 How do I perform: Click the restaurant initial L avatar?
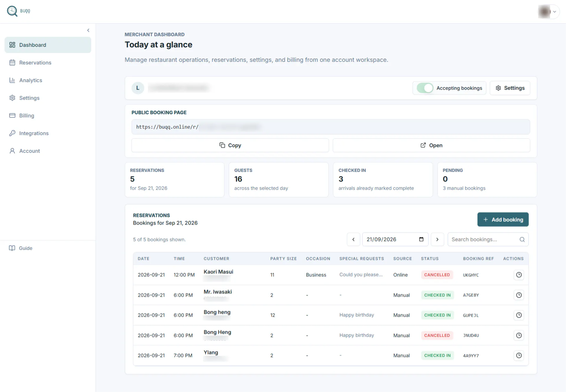pos(138,88)
